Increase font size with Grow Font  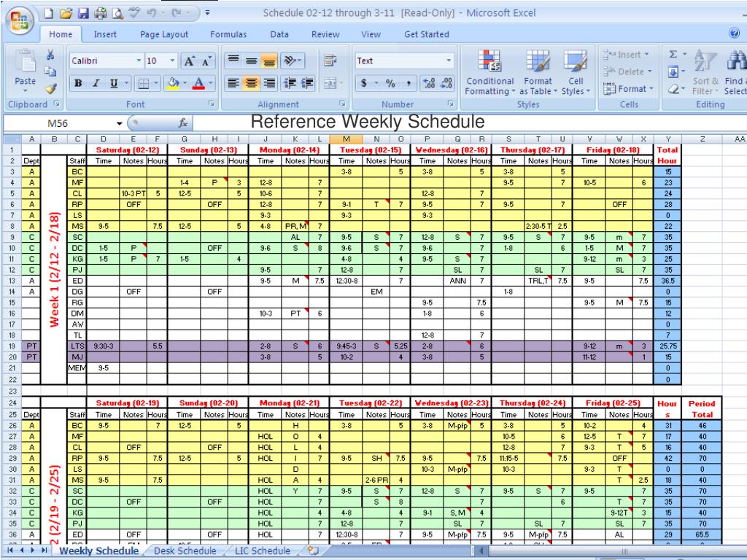tap(189, 61)
